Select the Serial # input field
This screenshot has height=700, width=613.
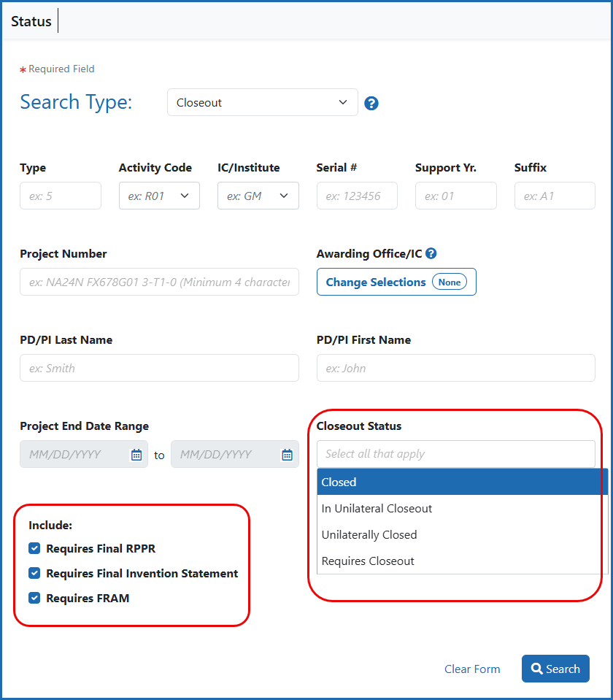tap(357, 196)
